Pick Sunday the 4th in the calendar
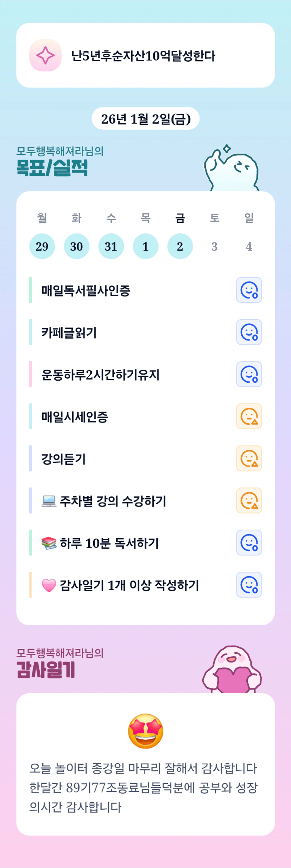 (249, 246)
